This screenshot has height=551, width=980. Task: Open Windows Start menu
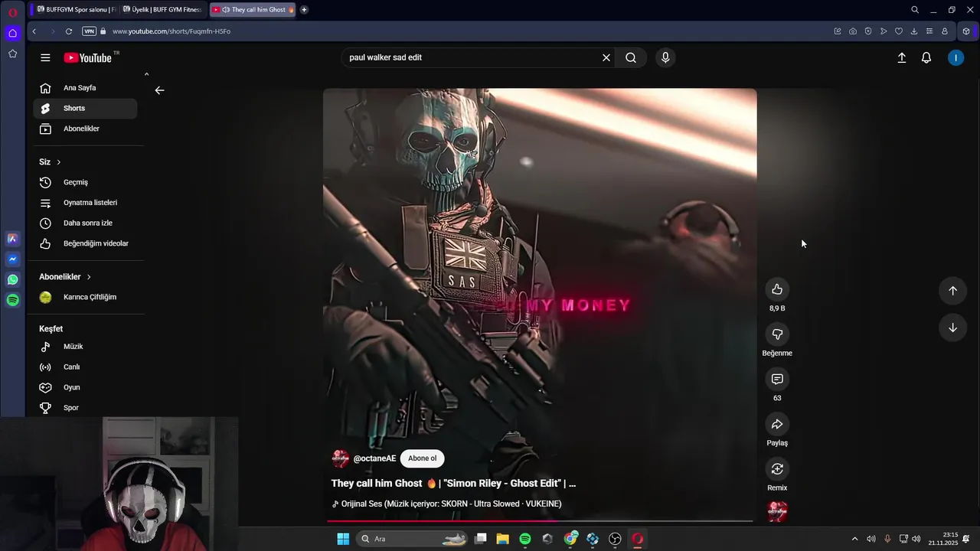coord(343,539)
